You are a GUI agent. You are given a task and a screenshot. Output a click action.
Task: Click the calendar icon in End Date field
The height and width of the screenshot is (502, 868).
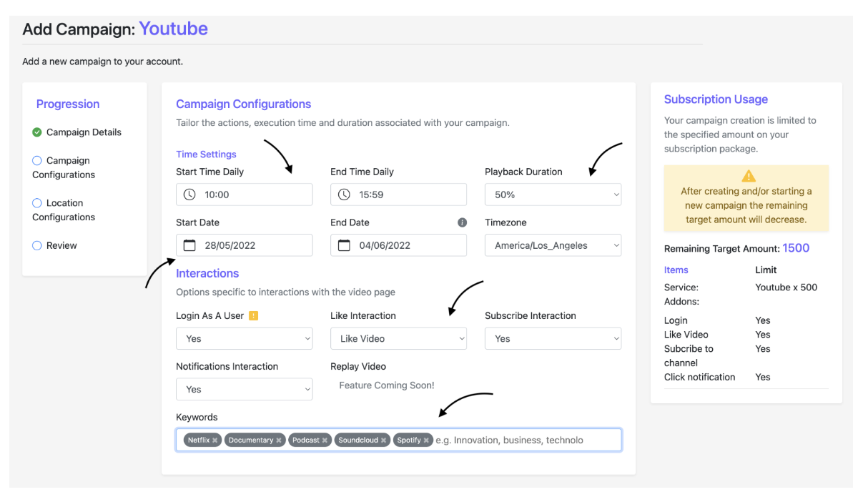coord(344,245)
